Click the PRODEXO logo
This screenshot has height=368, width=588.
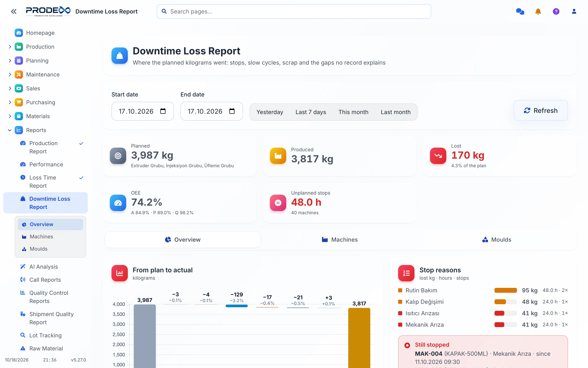click(x=48, y=11)
